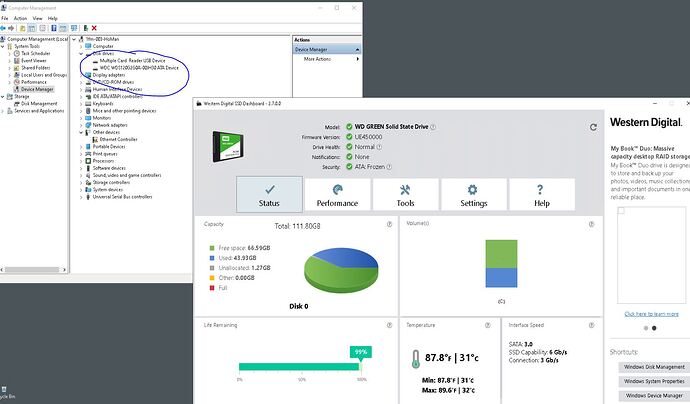The height and width of the screenshot is (404, 690).
Task: Open the Settings tab in WD Dashboard
Action: point(474,195)
